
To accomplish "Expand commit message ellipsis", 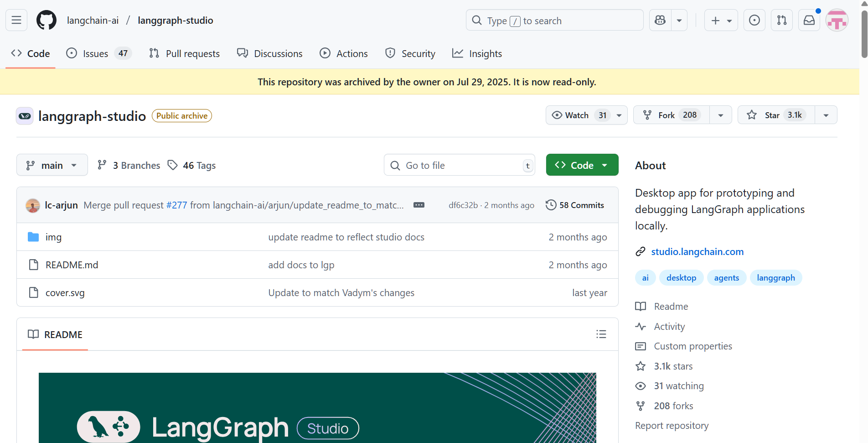I will click(x=419, y=205).
